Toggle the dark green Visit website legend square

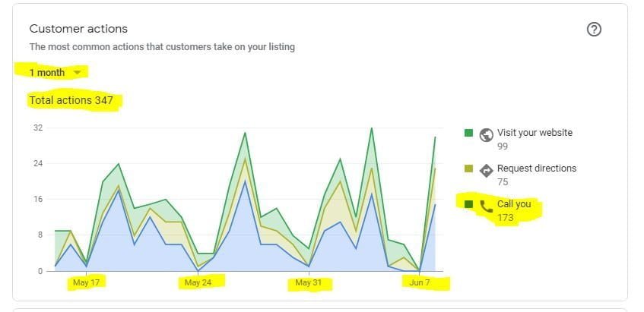pos(468,133)
